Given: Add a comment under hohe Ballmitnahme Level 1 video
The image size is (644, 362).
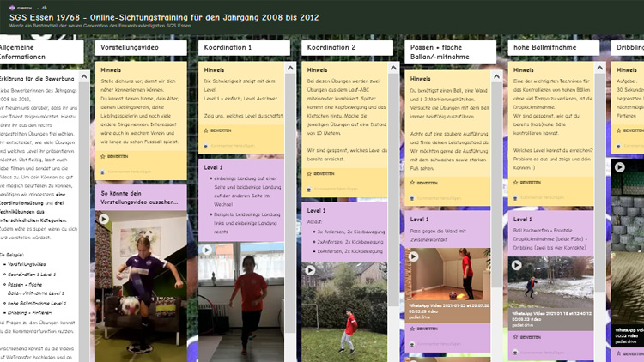Looking at the screenshot, I should 542,353.
